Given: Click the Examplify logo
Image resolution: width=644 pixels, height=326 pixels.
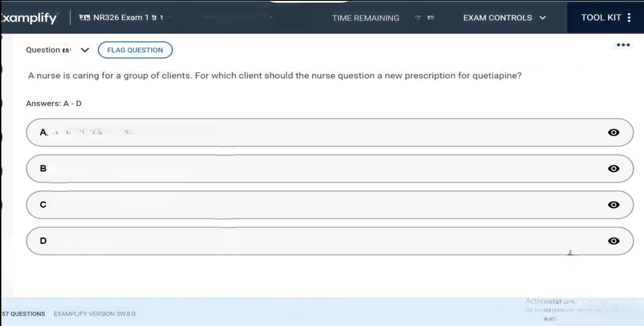Looking at the screenshot, I should tap(29, 18).
